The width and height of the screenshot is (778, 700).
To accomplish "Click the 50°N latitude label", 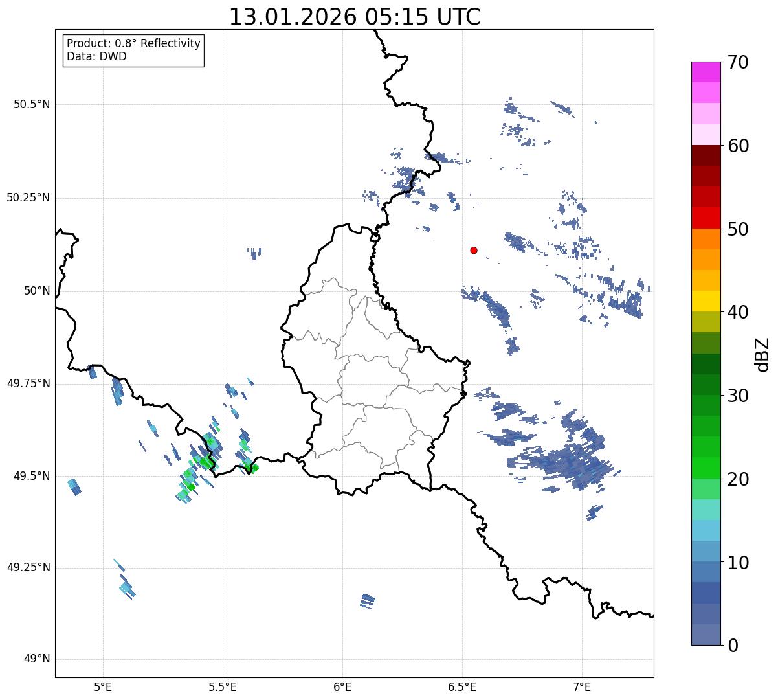I will tap(36, 291).
